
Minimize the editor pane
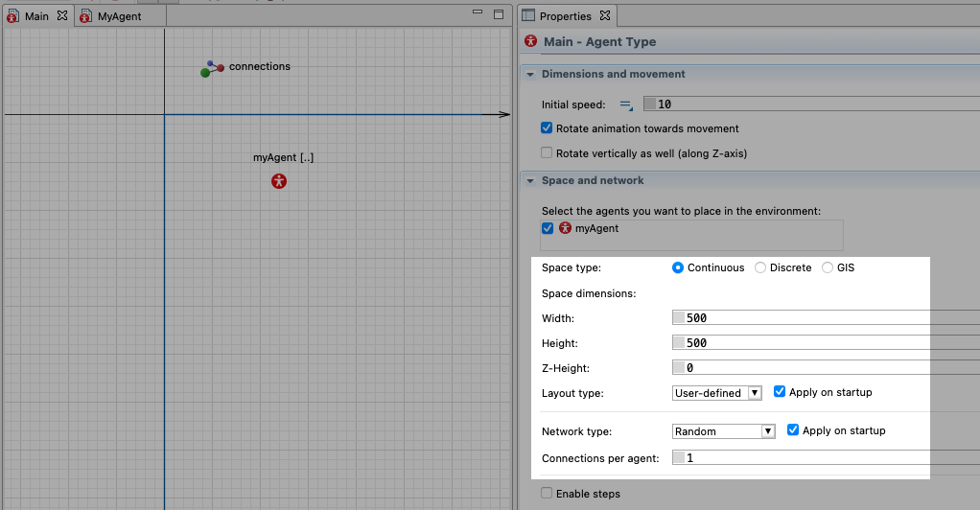(x=478, y=14)
